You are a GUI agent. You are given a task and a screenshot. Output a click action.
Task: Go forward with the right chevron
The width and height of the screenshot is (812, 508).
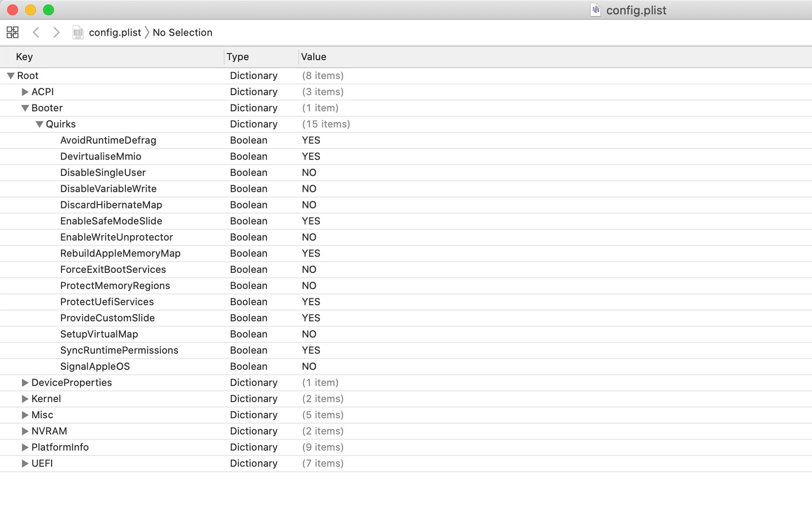click(56, 32)
